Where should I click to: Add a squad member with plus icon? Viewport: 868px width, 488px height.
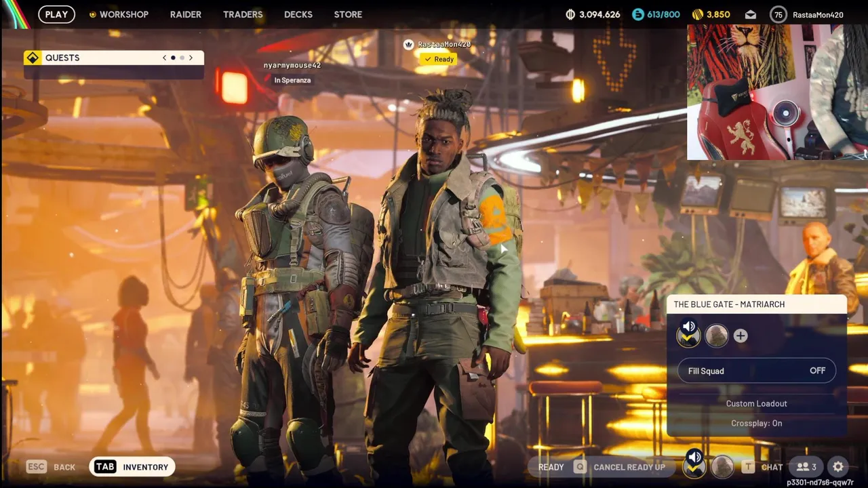[x=741, y=335]
